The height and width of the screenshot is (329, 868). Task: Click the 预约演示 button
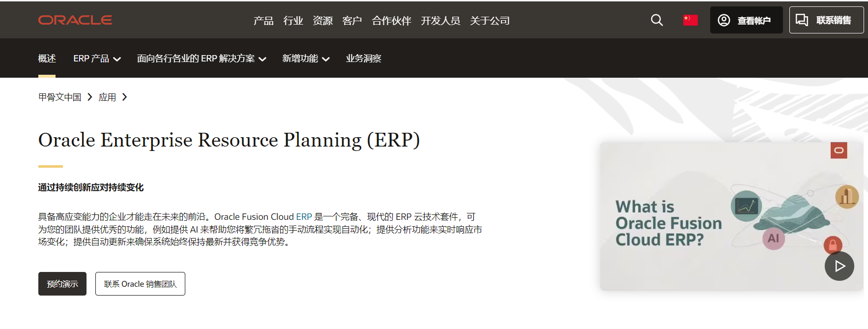[x=62, y=284]
